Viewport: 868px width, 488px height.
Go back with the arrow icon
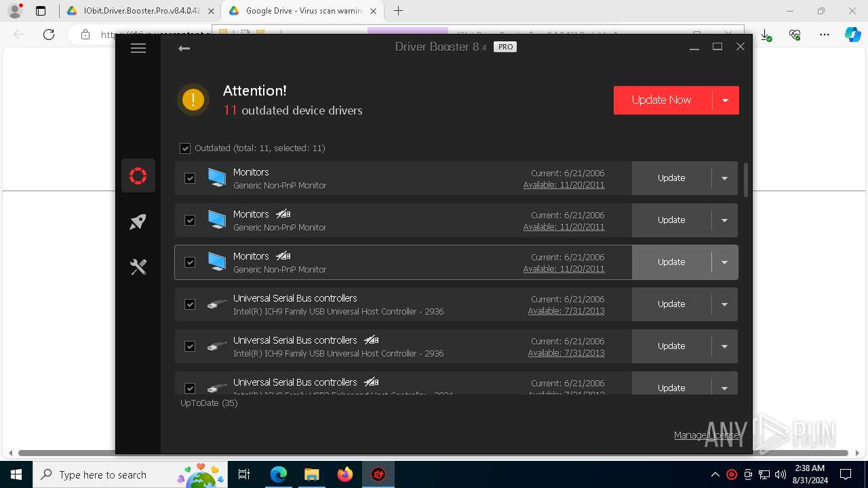pos(184,48)
